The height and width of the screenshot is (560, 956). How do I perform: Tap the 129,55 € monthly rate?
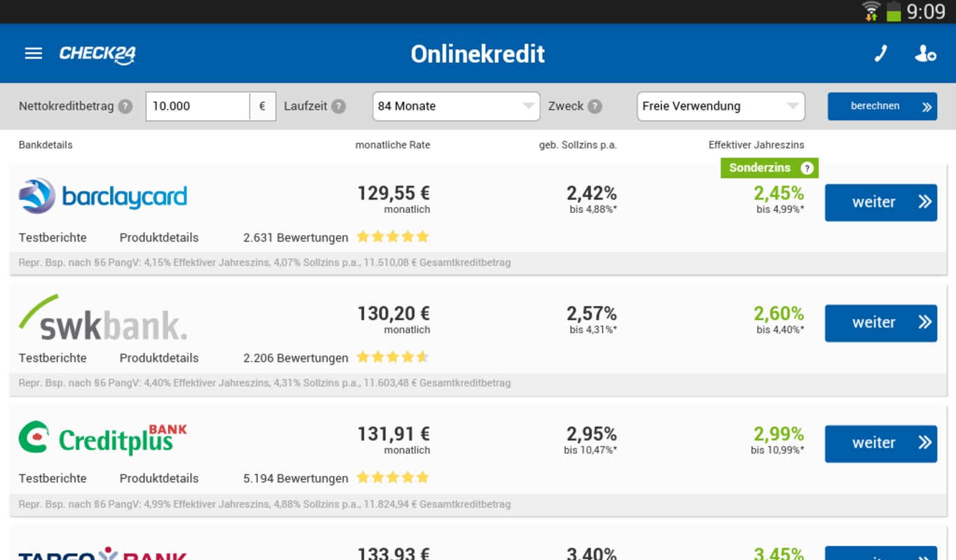tap(394, 193)
